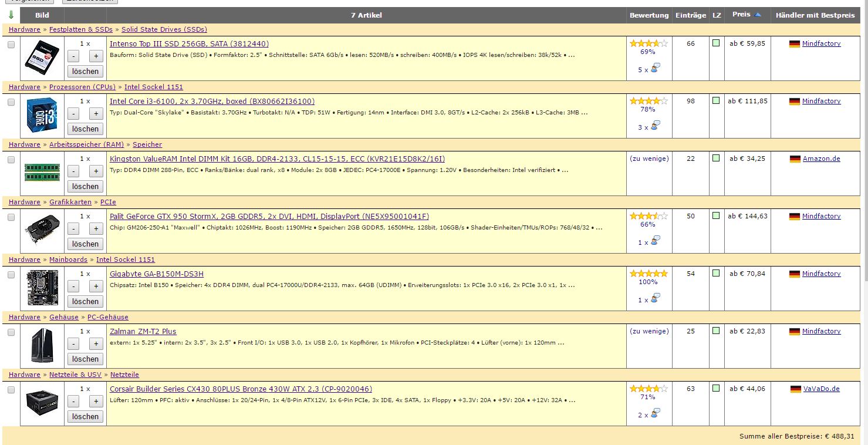Image resolution: width=868 pixels, height=445 pixels.
Task: Select checkbox for Zalman ZM-T2 Plus row
Action: pos(11,332)
